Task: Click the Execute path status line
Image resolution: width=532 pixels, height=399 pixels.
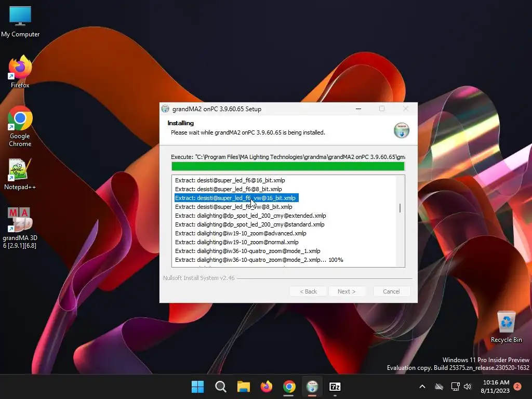Action: tap(288, 157)
